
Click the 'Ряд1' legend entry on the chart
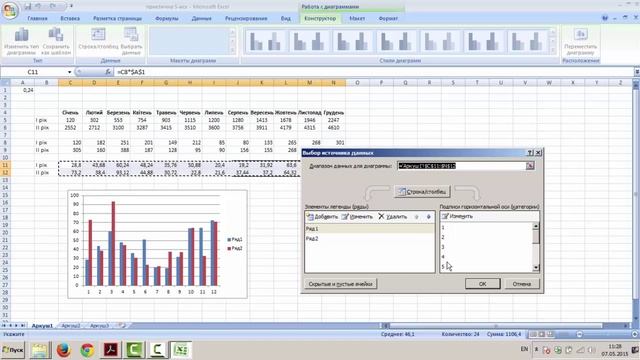tap(235, 240)
